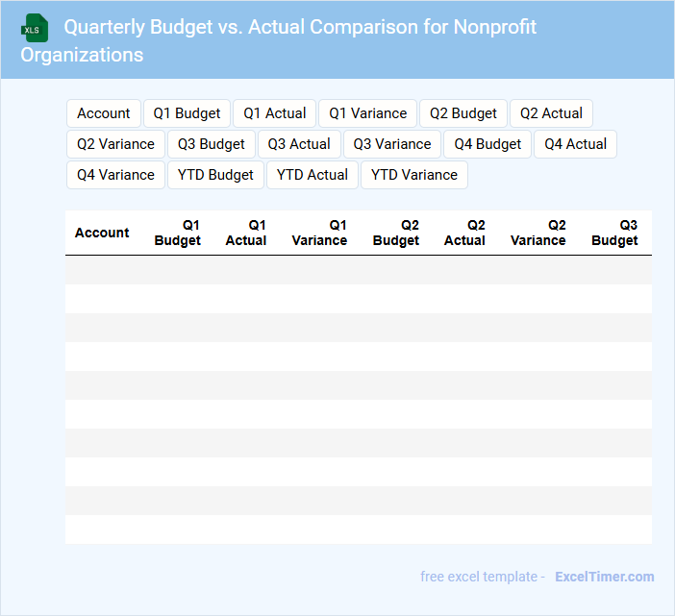Click the Q1 Variance table column header
This screenshot has height=616, width=675.
pos(319,233)
